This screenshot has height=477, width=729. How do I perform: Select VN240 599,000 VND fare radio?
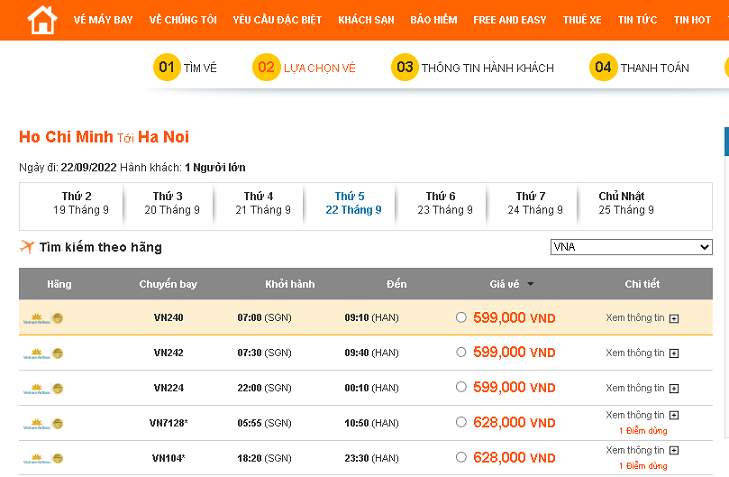click(x=461, y=318)
